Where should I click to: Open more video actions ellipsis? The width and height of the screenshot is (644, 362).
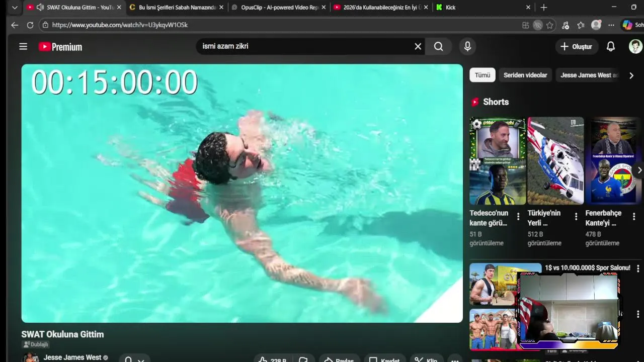click(455, 360)
